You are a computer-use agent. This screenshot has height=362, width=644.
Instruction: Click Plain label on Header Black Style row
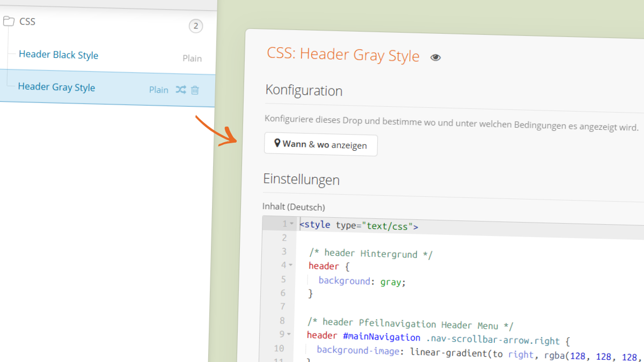pyautogui.click(x=192, y=58)
